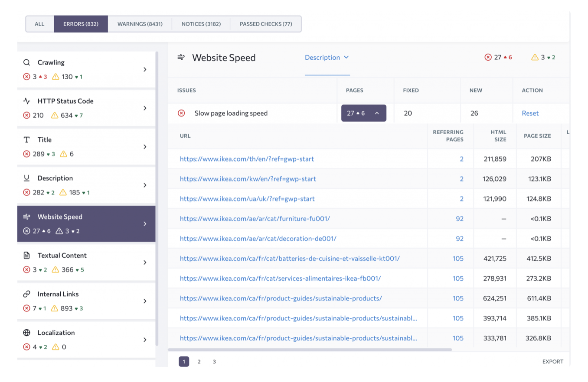Click the HTTP Status Code pulse icon

[27, 101]
